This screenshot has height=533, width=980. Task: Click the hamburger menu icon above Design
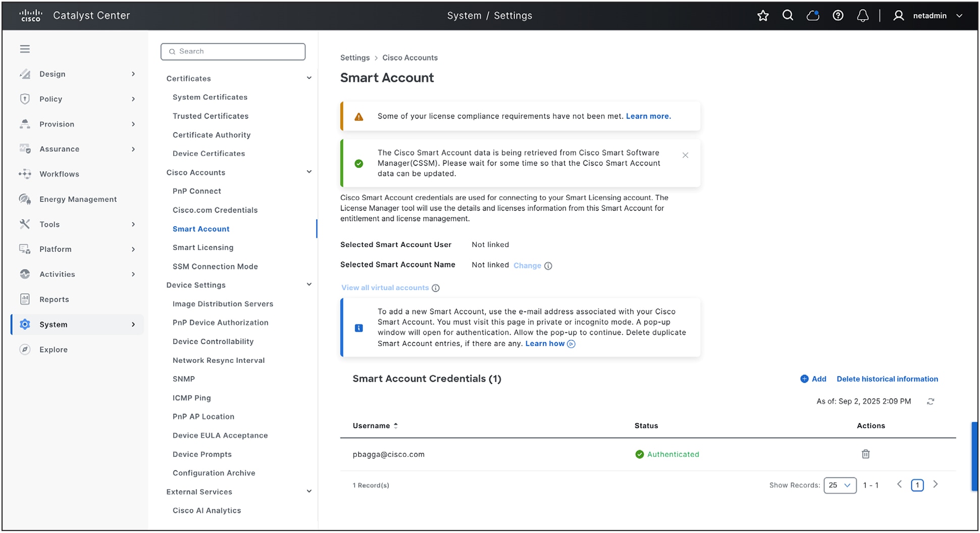pyautogui.click(x=25, y=48)
